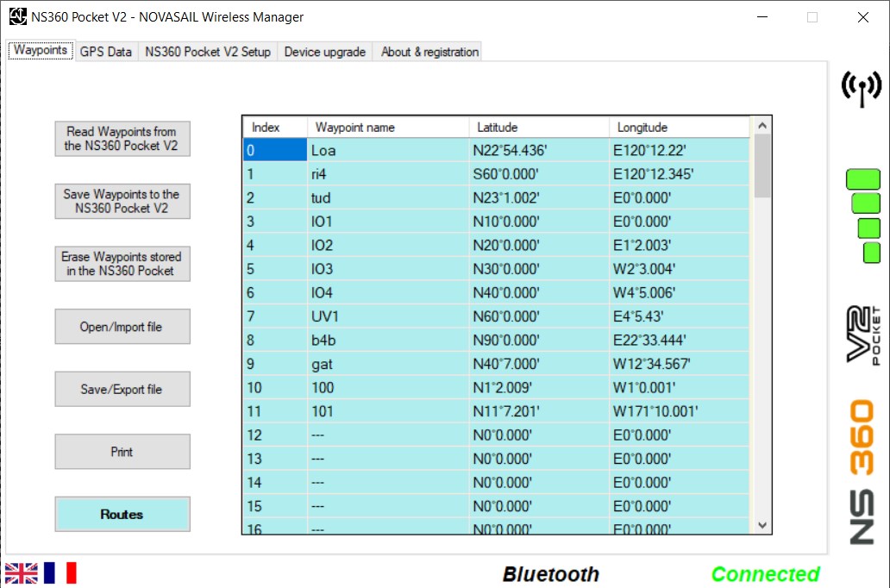Image resolution: width=890 pixels, height=588 pixels.
Task: Select waypoint name cell 'IO3'
Action: 388,268
